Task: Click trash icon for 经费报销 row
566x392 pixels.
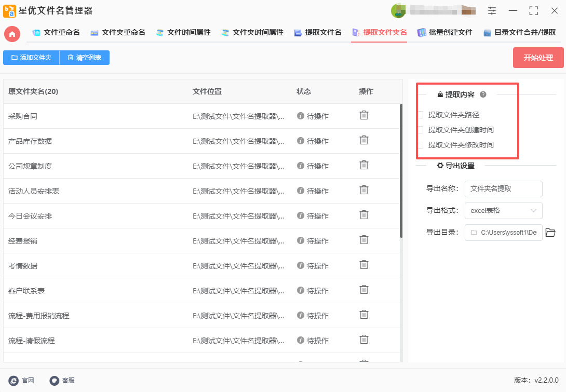Action: click(364, 240)
